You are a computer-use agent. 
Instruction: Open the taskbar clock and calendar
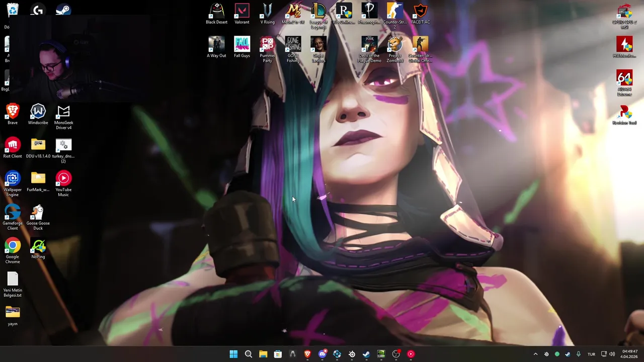[630, 354]
